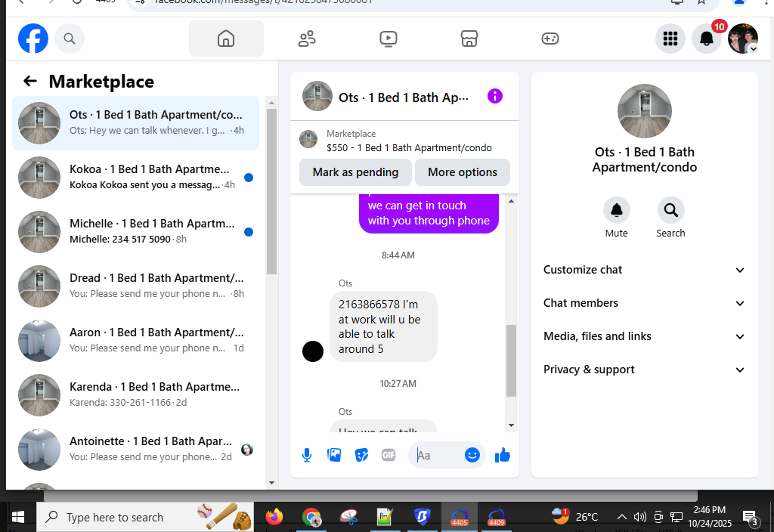The image size is (774, 532).
Task: Open the Michelle conversation
Action: 136,231
